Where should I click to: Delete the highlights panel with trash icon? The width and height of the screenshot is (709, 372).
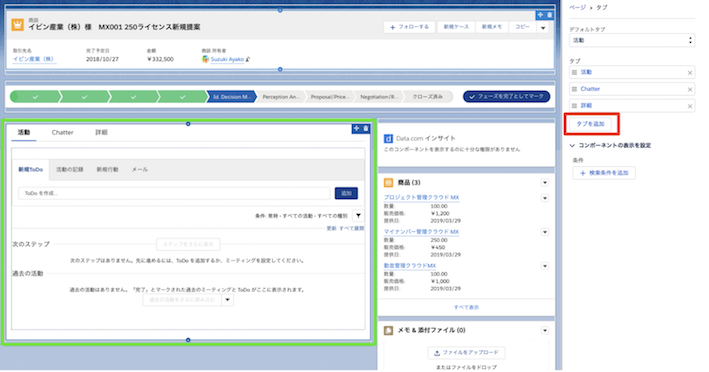[549, 15]
